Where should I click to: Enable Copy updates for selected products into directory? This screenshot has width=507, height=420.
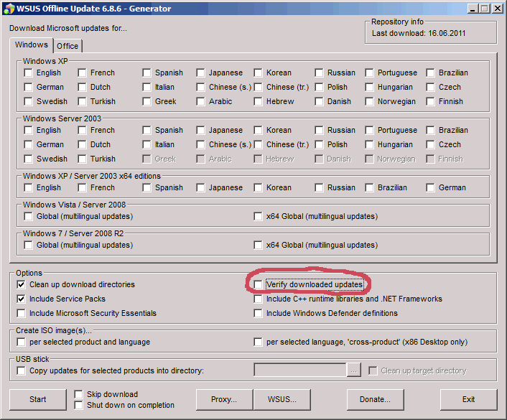pyautogui.click(x=21, y=371)
